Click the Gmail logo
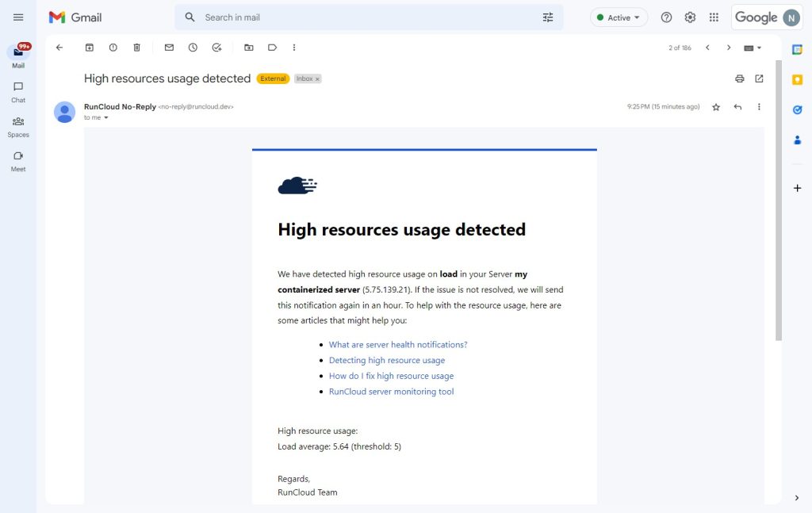The height and width of the screenshot is (513, 812). (75, 17)
